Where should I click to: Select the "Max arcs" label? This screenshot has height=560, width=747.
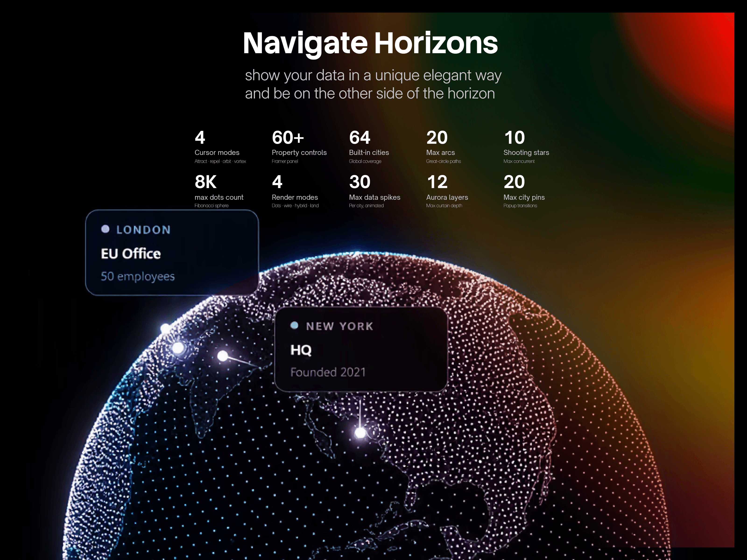440,153
